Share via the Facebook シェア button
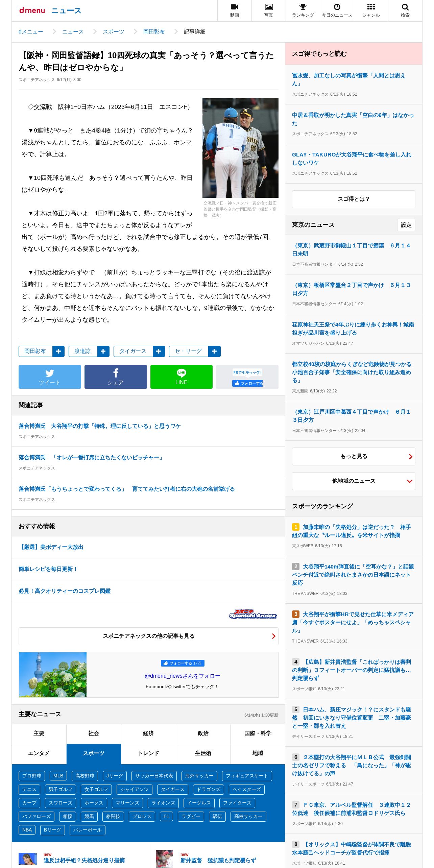This screenshot has height=868, width=434. [116, 377]
